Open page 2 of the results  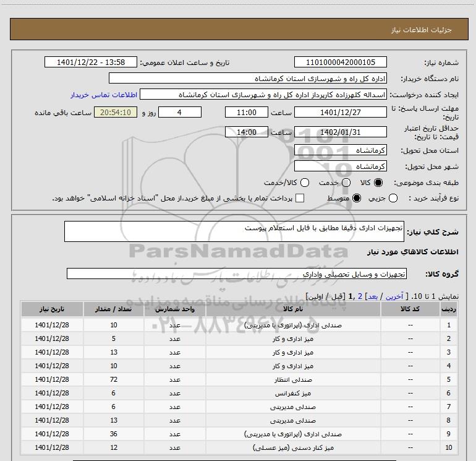[x=360, y=296]
